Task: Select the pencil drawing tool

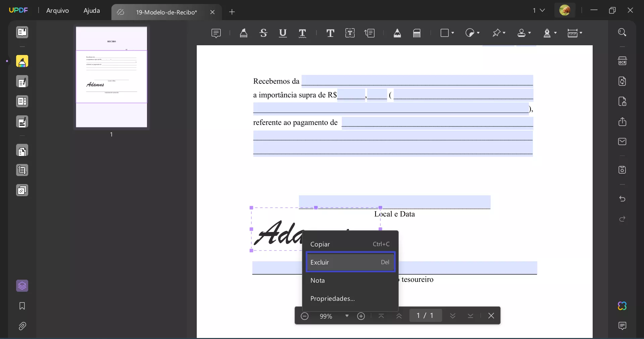Action: point(397,33)
